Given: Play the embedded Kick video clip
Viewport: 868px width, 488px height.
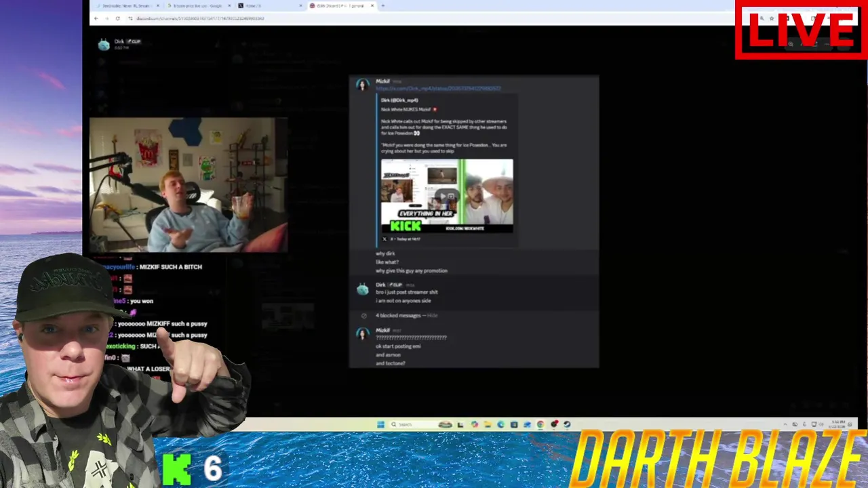Looking at the screenshot, I should click(447, 196).
